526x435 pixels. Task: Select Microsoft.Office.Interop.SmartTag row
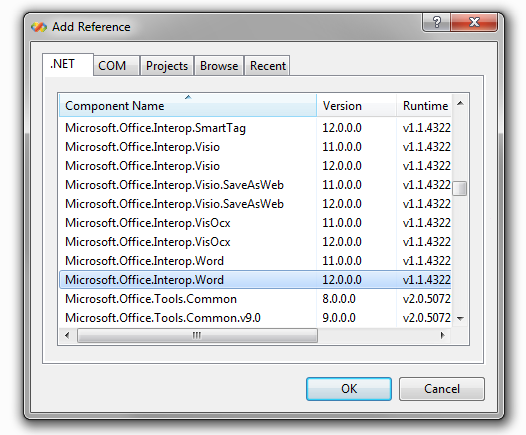[x=255, y=128]
